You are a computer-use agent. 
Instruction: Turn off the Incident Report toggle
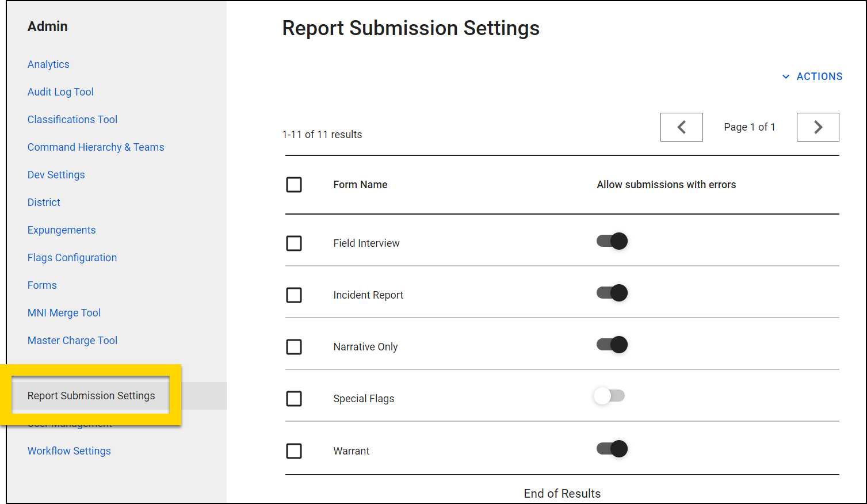[611, 292]
